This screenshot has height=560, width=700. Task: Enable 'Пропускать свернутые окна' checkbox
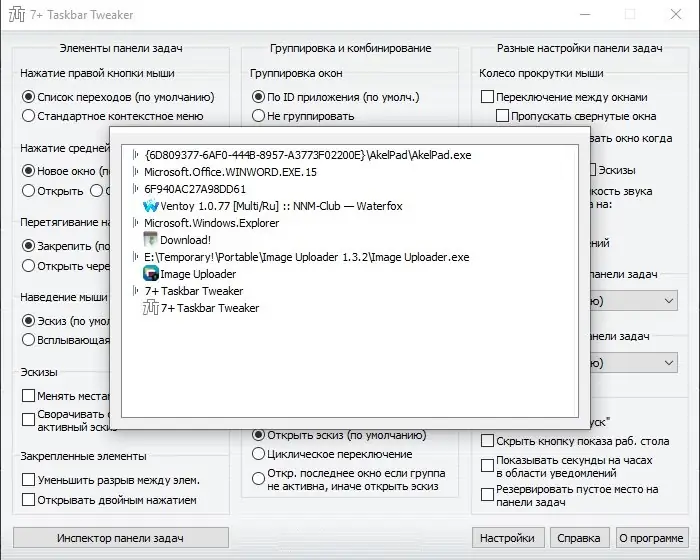coord(502,116)
